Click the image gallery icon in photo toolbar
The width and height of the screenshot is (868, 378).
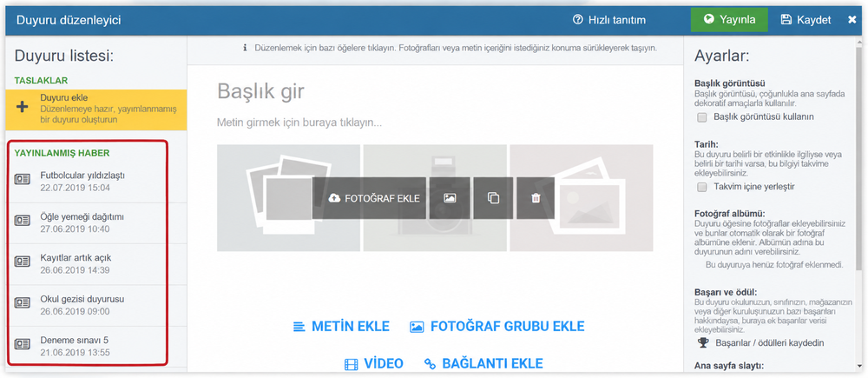pos(450,198)
